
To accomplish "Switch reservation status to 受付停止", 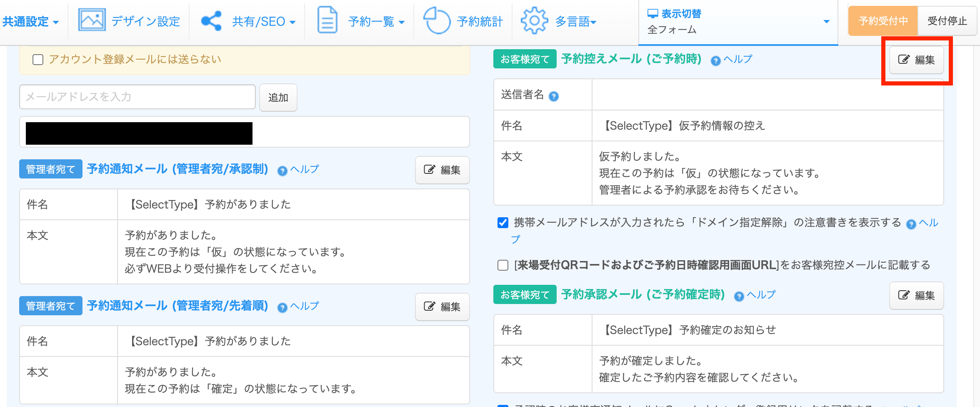I will (x=947, y=21).
